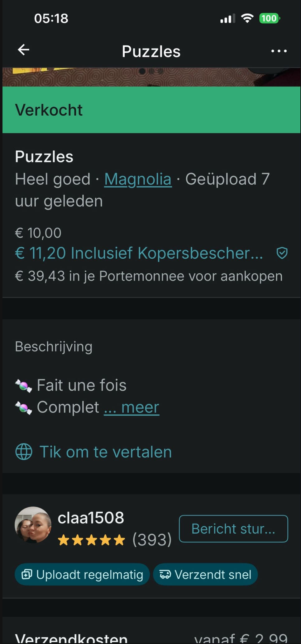Tap the buyer protection shield icon

click(282, 253)
